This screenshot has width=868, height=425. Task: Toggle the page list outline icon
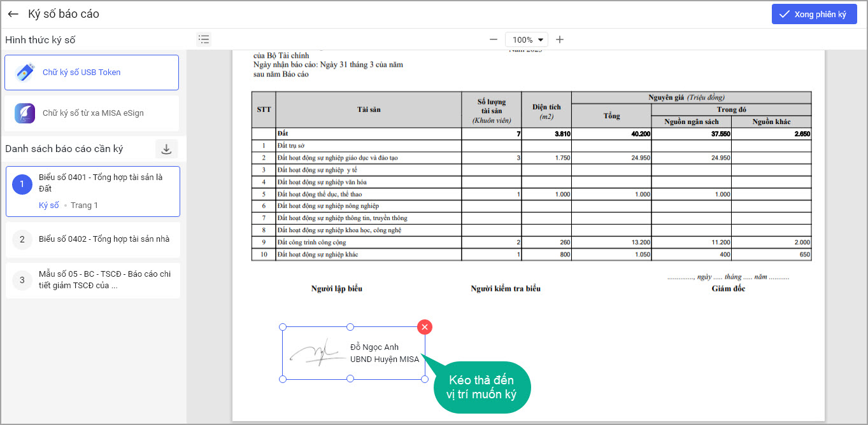click(x=204, y=39)
